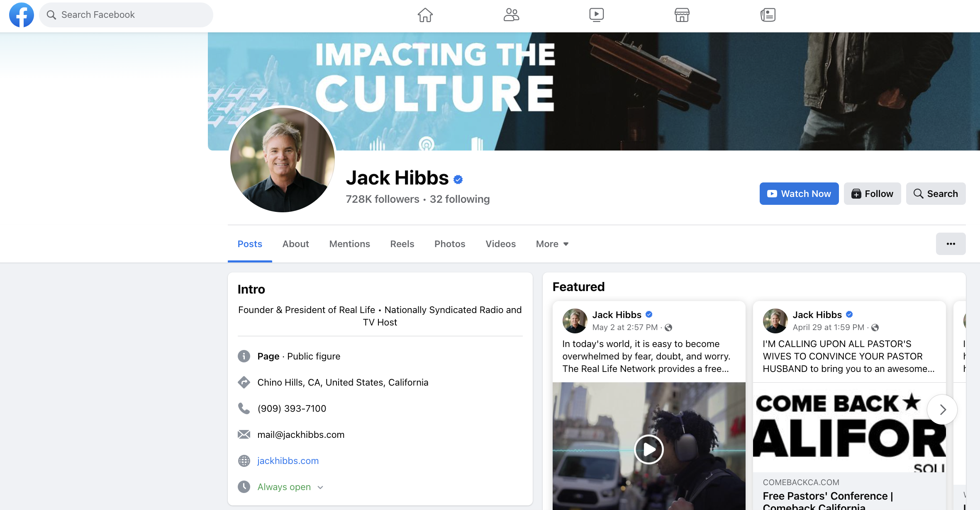Switch to the Photos tab

click(450, 244)
